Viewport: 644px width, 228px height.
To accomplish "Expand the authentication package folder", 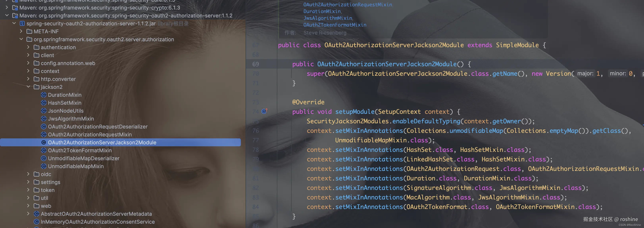I will [28, 47].
